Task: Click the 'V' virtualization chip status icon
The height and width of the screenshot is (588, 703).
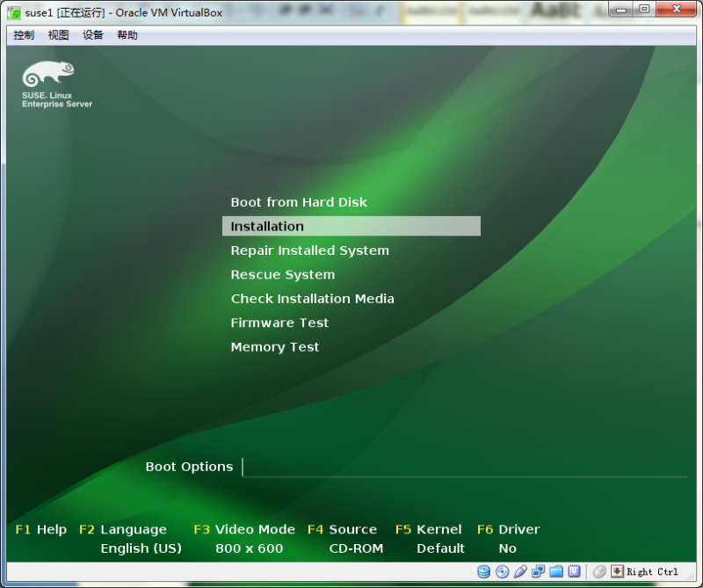Action: pyautogui.click(x=574, y=571)
